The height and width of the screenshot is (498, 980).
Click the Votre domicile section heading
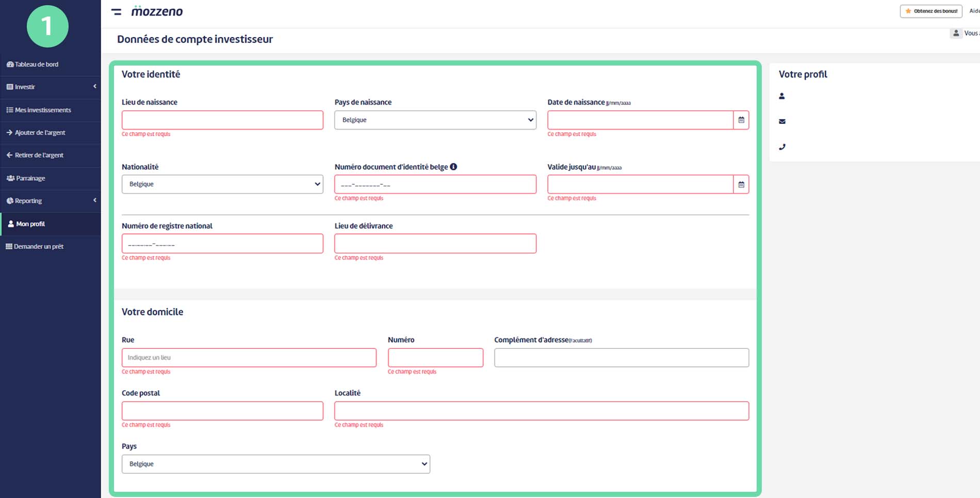coord(153,312)
